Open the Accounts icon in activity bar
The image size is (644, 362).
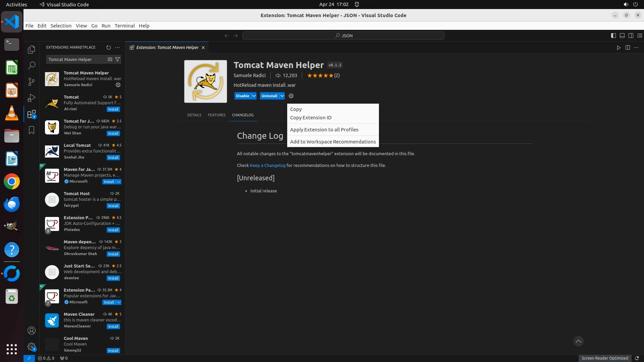coord(32,330)
